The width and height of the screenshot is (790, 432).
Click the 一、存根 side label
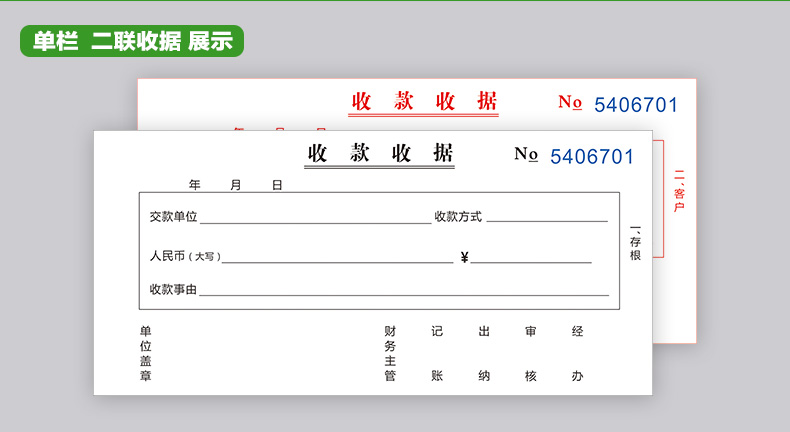pos(635,244)
